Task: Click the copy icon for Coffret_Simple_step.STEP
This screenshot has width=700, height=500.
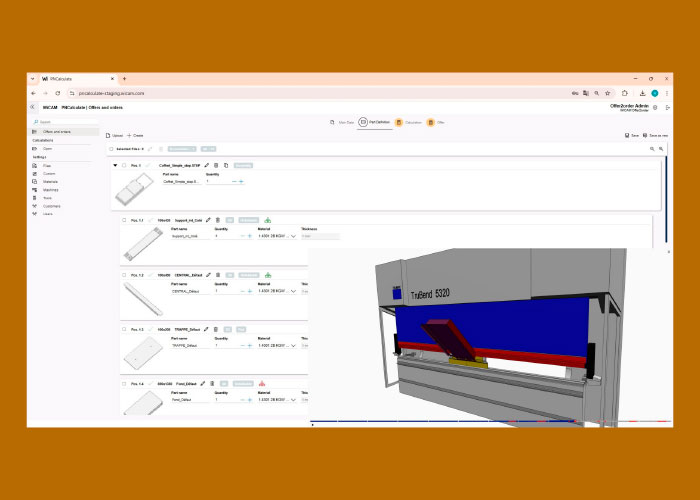Action: [226, 165]
